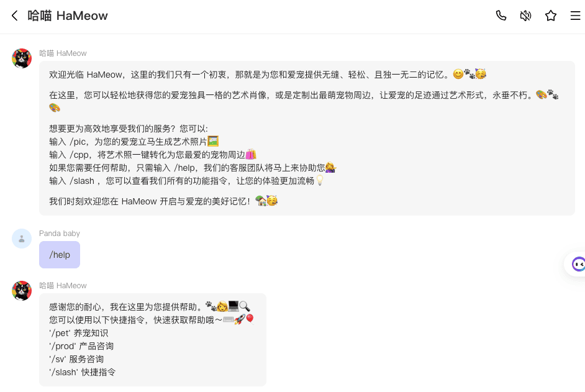Open the hamburger menu icon
This screenshot has height=392, width=585.
point(575,16)
